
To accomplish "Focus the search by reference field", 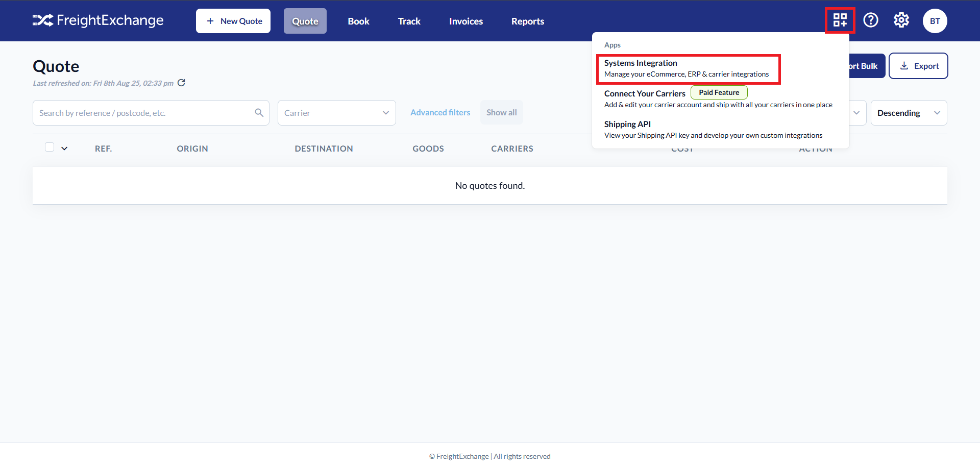I will point(151,113).
